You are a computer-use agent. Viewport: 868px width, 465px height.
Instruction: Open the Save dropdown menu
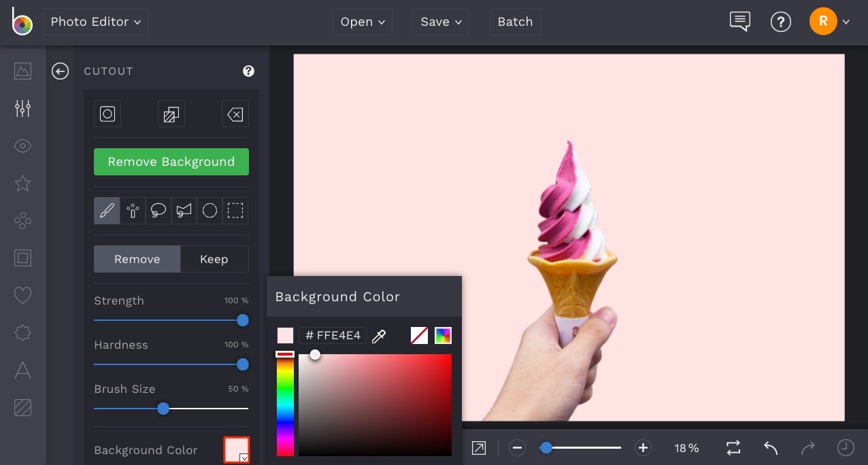tap(440, 21)
